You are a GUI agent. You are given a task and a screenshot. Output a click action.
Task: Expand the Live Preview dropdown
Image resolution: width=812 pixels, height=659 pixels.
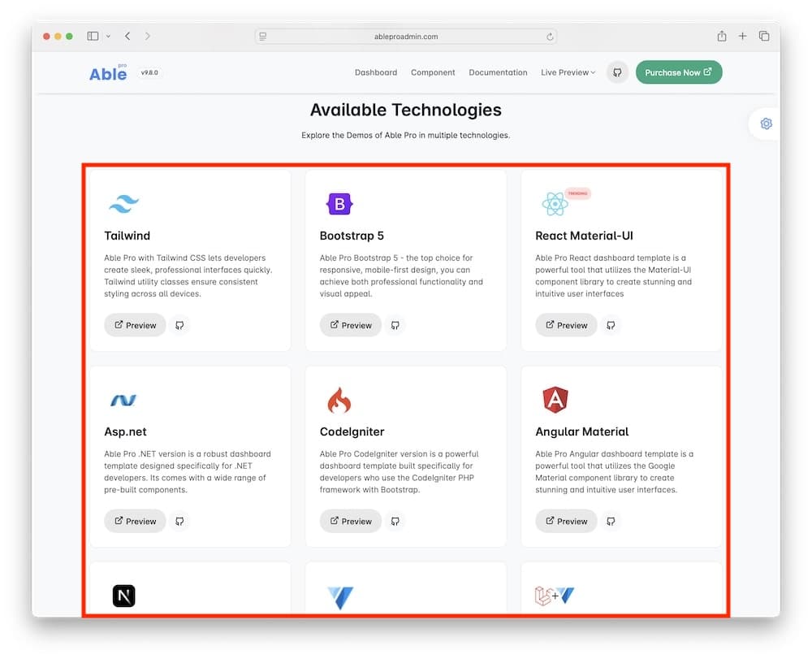point(568,72)
